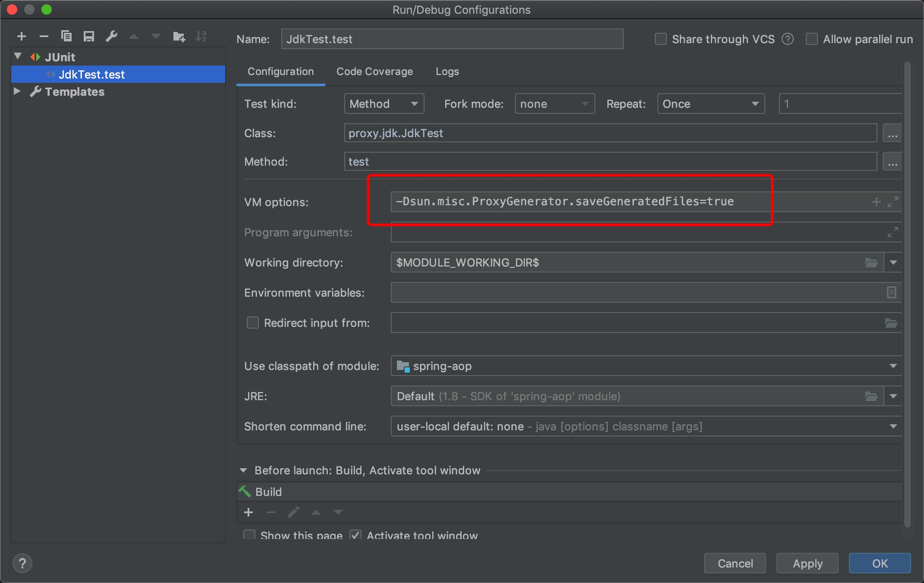
Task: Click the save configuration disk icon
Action: pyautogui.click(x=89, y=37)
